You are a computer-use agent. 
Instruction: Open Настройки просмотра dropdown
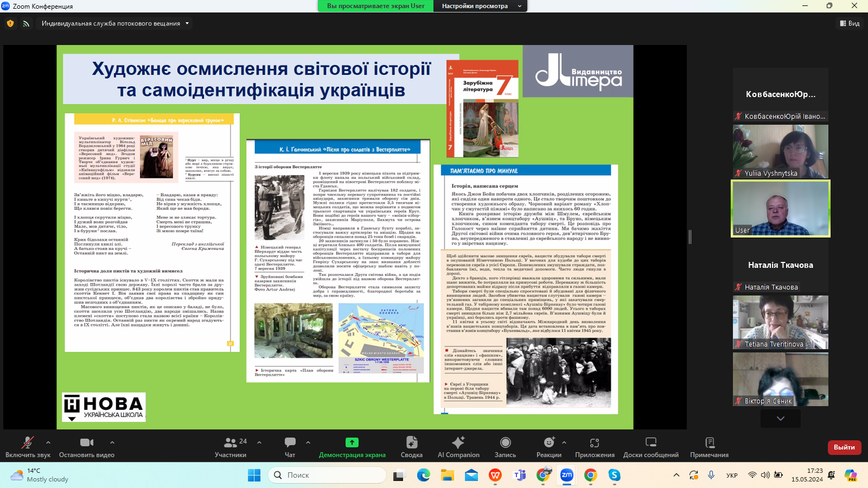click(480, 6)
